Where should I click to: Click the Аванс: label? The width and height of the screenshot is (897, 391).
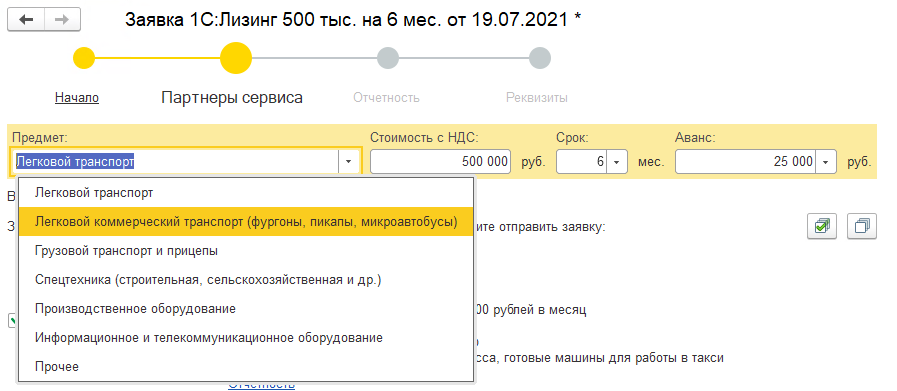[695, 137]
